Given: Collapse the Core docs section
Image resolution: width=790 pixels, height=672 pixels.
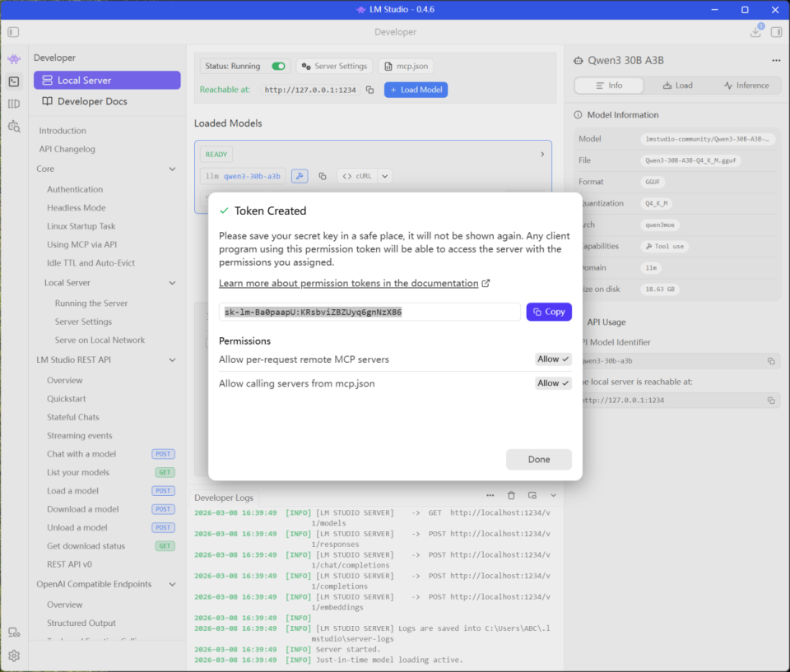Looking at the screenshot, I should click(172, 169).
